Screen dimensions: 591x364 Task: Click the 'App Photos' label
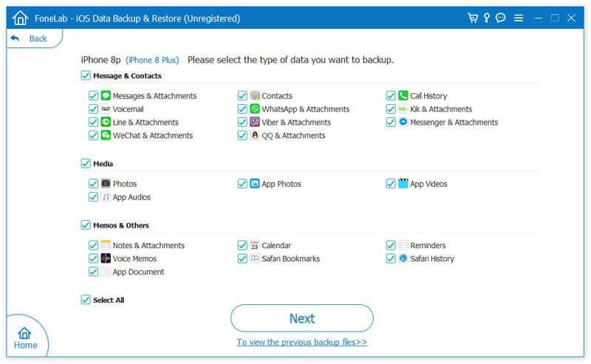(x=281, y=184)
